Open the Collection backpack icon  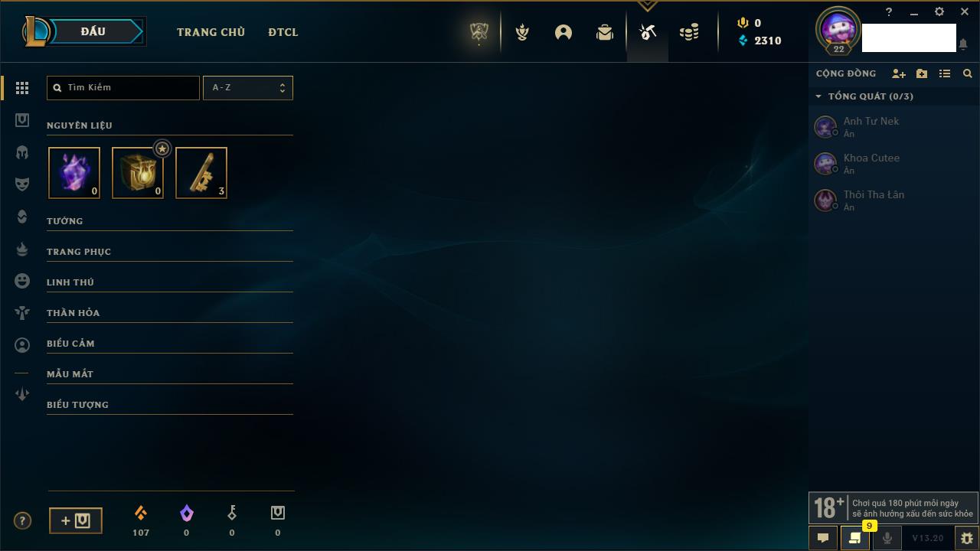coord(605,32)
